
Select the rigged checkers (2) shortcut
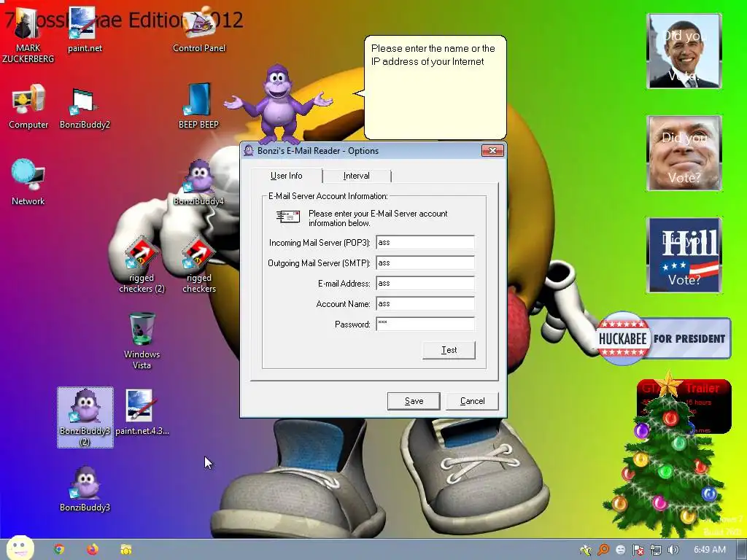(142, 265)
